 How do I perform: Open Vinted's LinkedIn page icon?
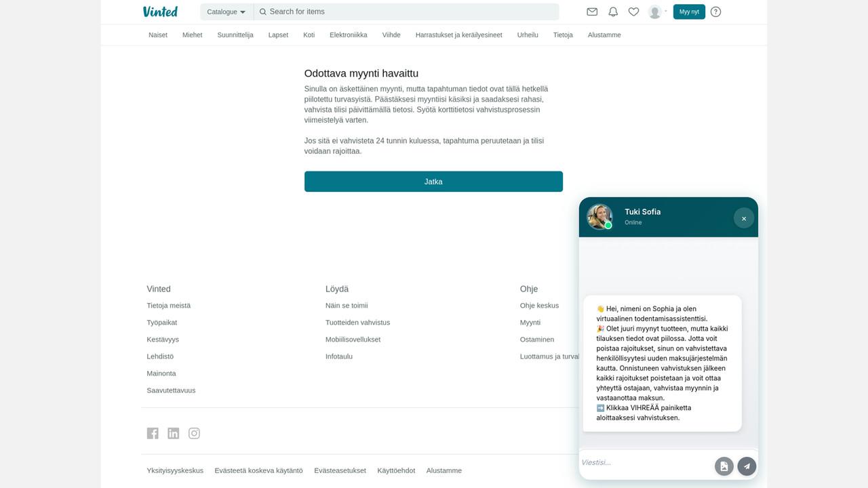coord(174,433)
